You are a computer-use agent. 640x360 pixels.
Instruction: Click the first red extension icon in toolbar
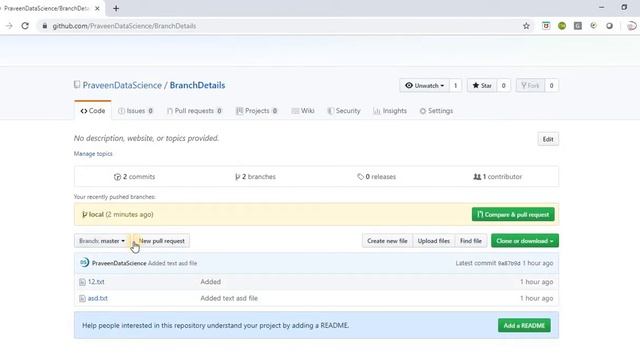(546, 26)
